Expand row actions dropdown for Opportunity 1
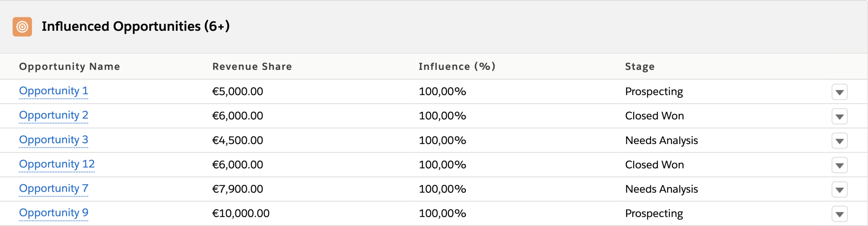Viewport: 868px width, 226px height. (x=839, y=92)
